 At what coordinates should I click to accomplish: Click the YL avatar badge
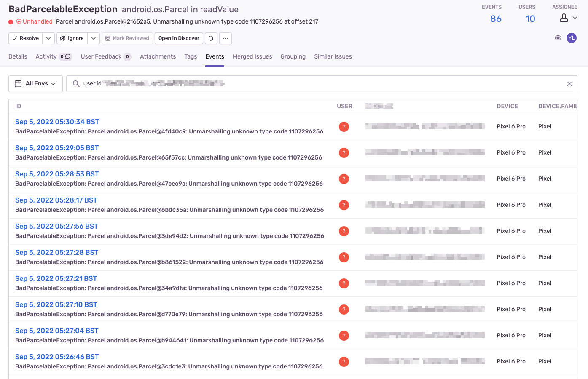[x=572, y=38]
